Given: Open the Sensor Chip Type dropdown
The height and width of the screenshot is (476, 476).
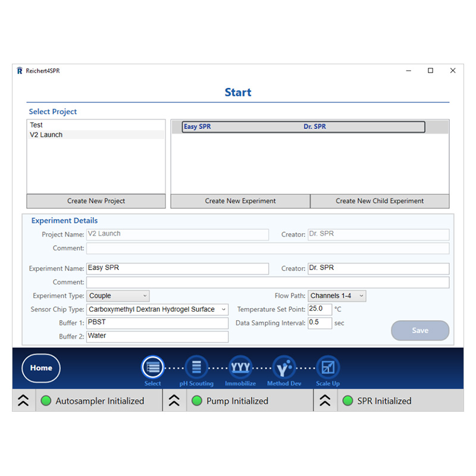Looking at the screenshot, I should 157,309.
